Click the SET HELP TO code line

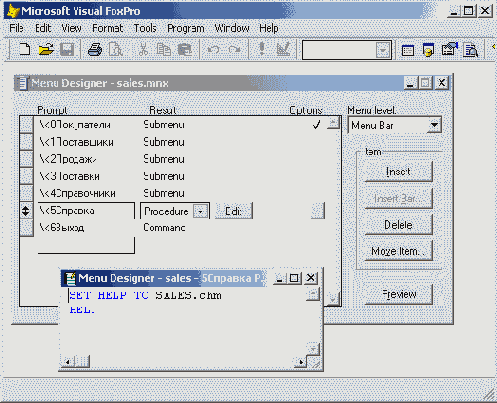click(145, 296)
